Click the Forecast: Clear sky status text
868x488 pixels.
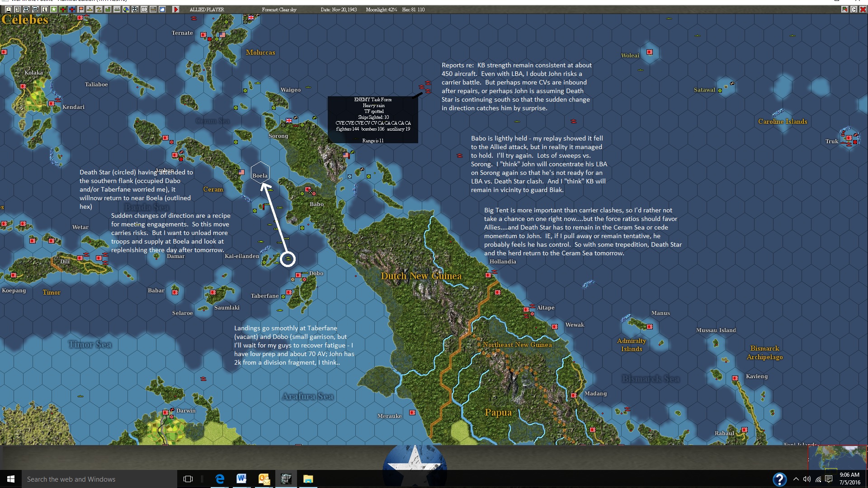(279, 9)
